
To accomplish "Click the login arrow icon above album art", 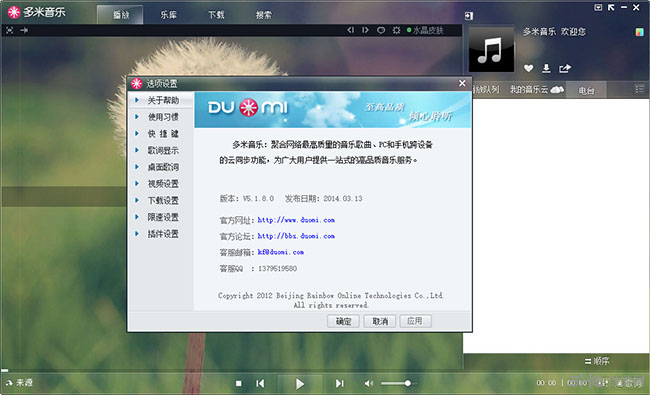I will 469,16.
